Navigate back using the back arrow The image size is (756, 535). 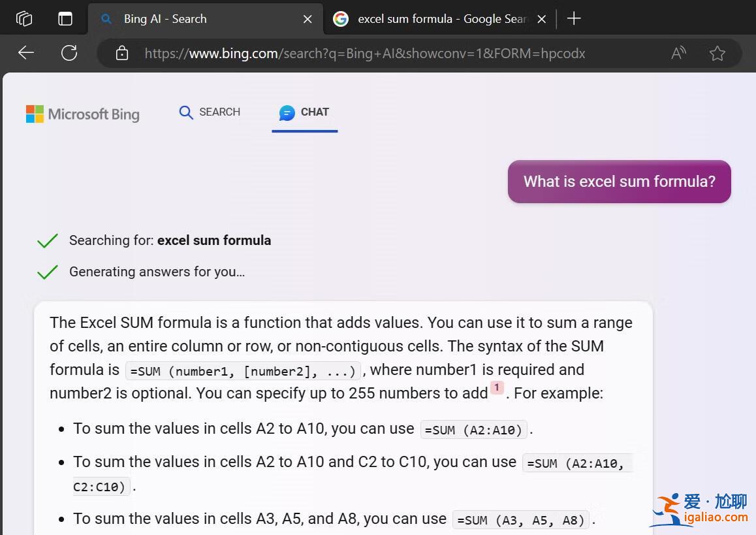[25, 53]
